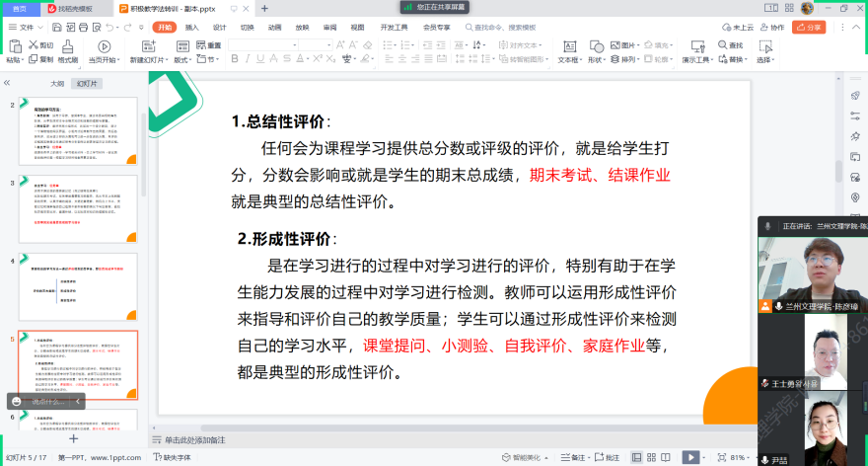The width and height of the screenshot is (868, 466).
Task: Click the 形状 (shapes) tool icon
Action: [595, 45]
